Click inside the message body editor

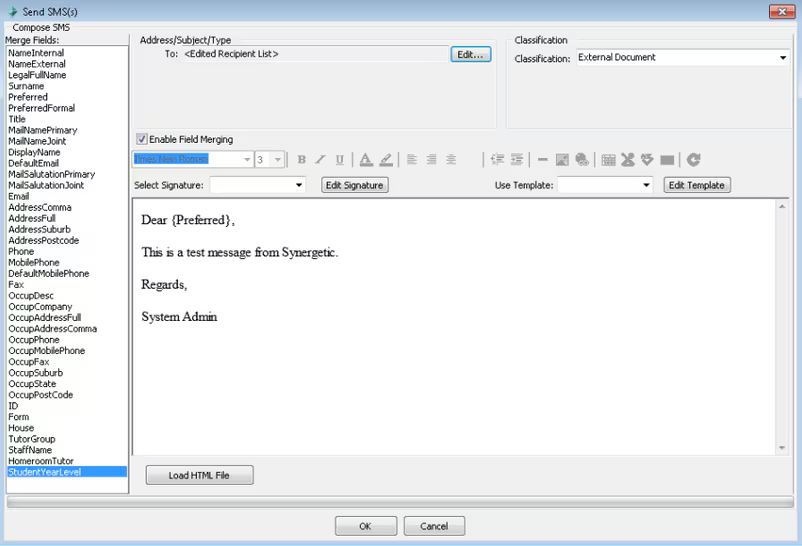454,326
